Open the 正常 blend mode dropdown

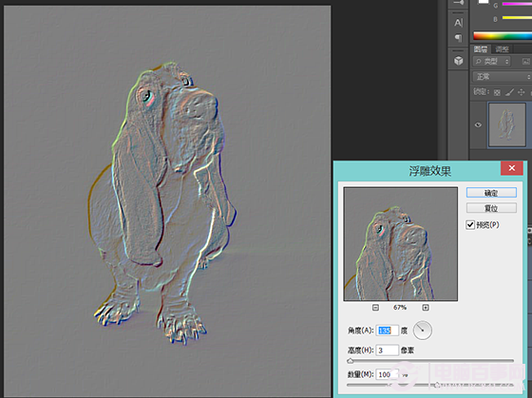[x=502, y=77]
